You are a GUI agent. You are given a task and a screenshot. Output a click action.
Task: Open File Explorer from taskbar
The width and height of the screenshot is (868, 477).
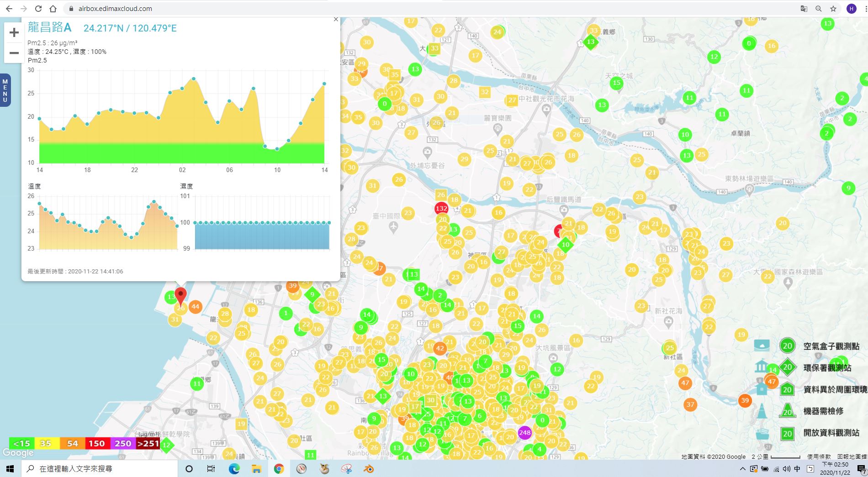pyautogui.click(x=256, y=469)
